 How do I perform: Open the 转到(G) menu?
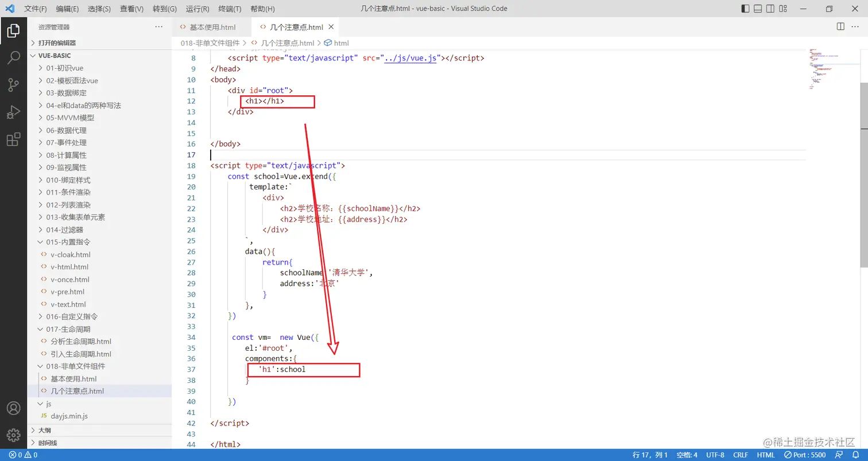165,9
